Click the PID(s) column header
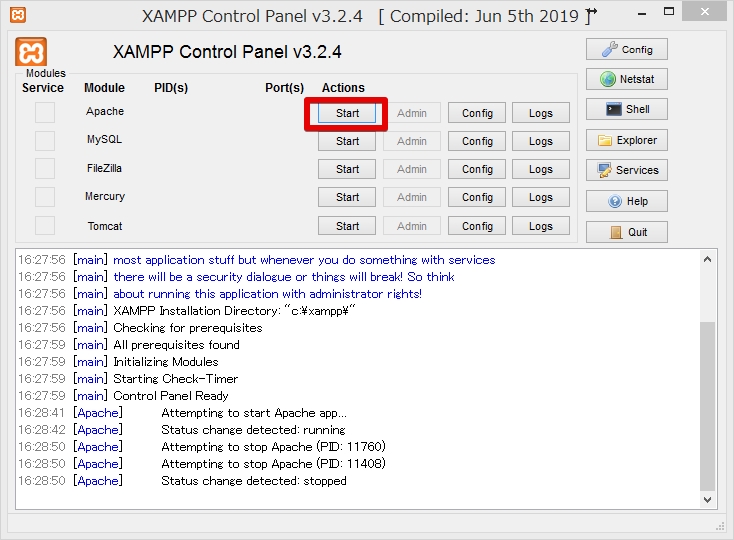The height and width of the screenshot is (540, 734). pyautogui.click(x=171, y=88)
